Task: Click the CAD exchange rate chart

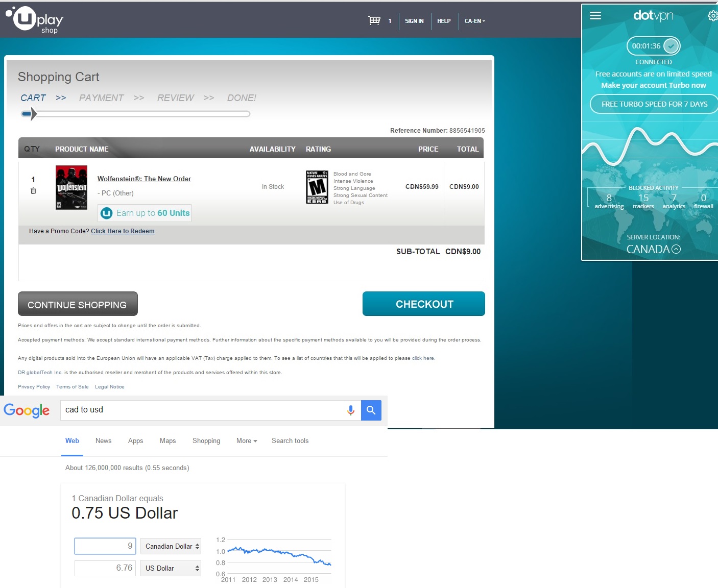Action: [275, 559]
